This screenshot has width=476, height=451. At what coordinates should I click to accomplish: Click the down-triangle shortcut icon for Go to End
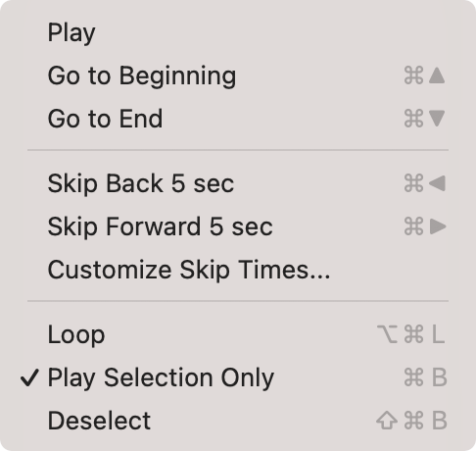[x=437, y=119]
